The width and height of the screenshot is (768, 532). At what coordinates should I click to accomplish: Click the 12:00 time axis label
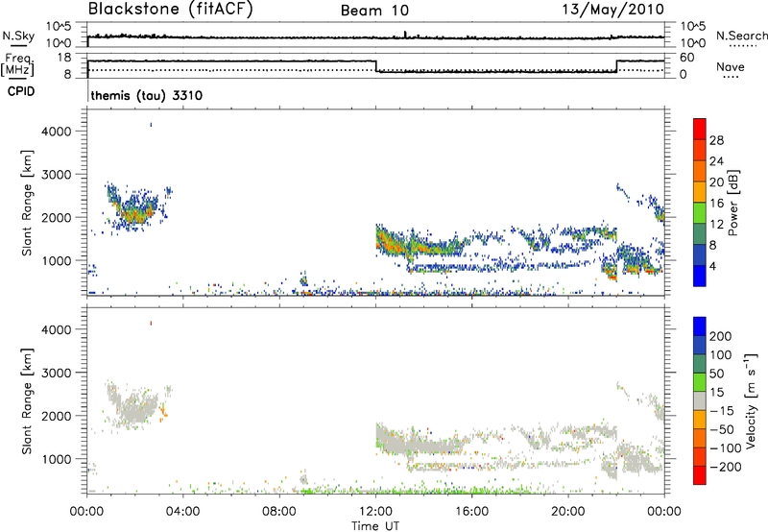(x=375, y=512)
